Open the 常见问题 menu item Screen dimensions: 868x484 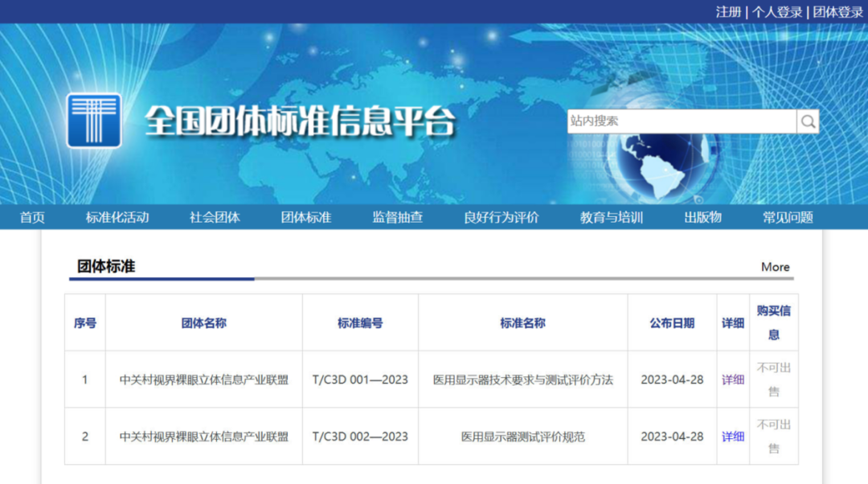coord(788,217)
